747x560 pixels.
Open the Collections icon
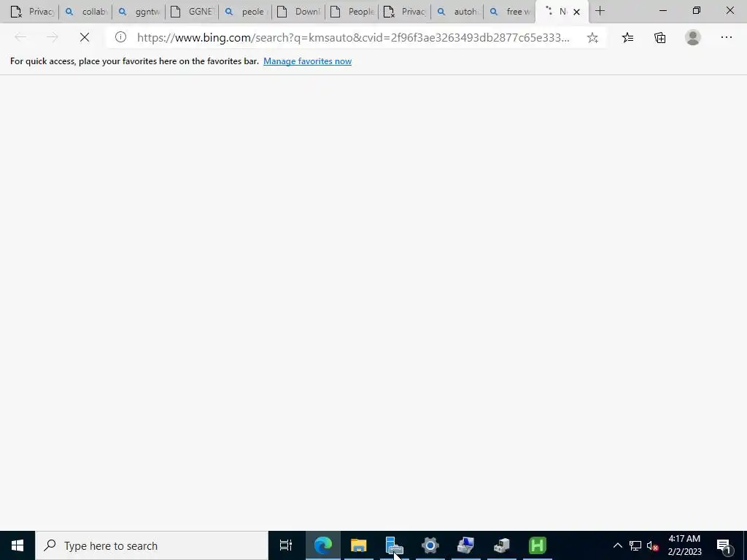tap(659, 38)
